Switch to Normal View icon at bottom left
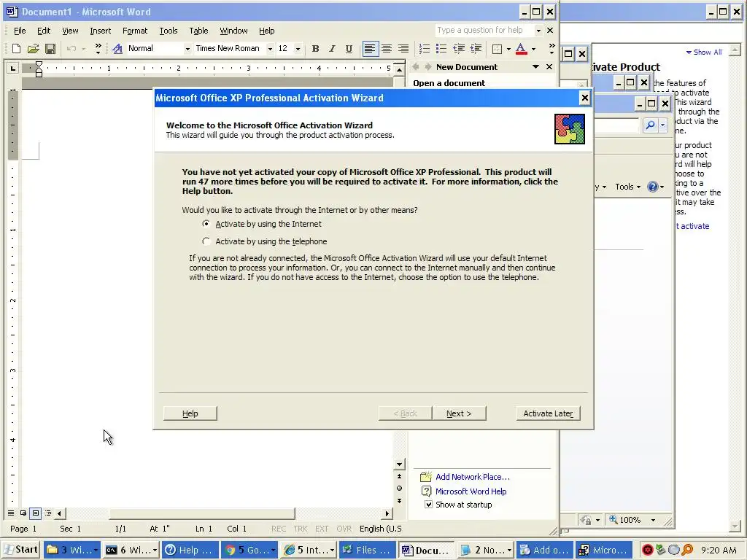 [10, 513]
